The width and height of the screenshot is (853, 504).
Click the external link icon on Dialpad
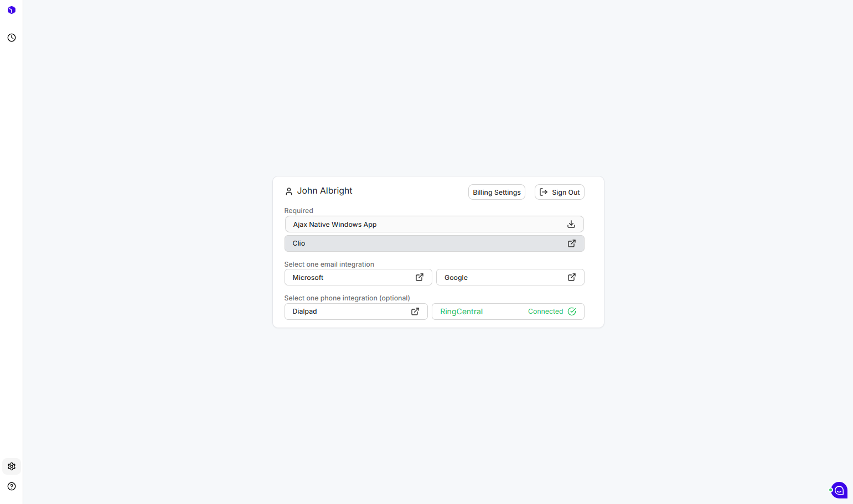click(x=415, y=311)
